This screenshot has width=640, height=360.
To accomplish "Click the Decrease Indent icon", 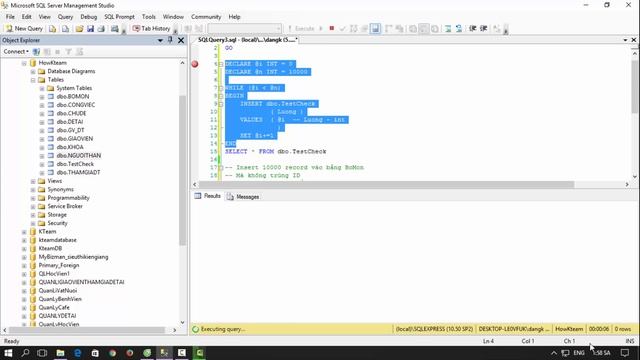I will [x=473, y=29].
